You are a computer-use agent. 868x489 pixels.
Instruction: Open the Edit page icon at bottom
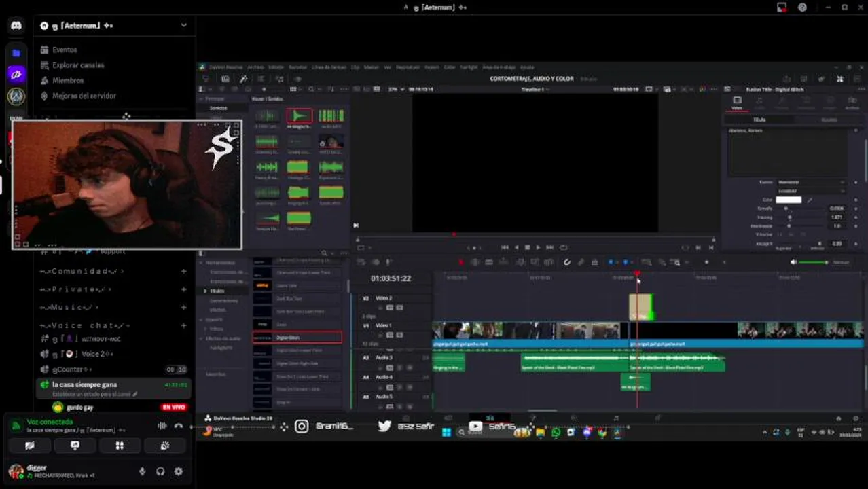tap(490, 418)
